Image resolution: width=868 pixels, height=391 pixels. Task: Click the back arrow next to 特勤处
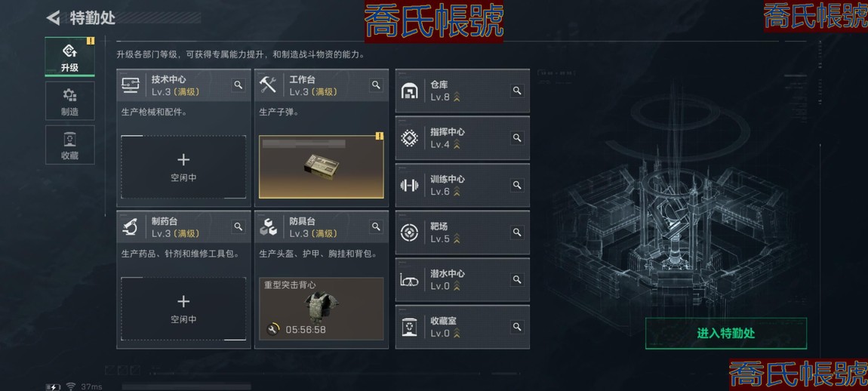point(53,17)
